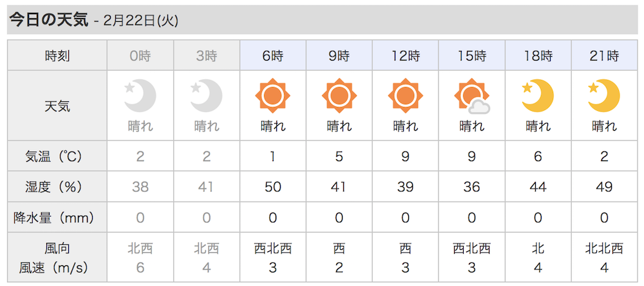Select the 北北西 wind cell at 21時
Image resolution: width=644 pixels, height=286 pixels.
point(604,258)
